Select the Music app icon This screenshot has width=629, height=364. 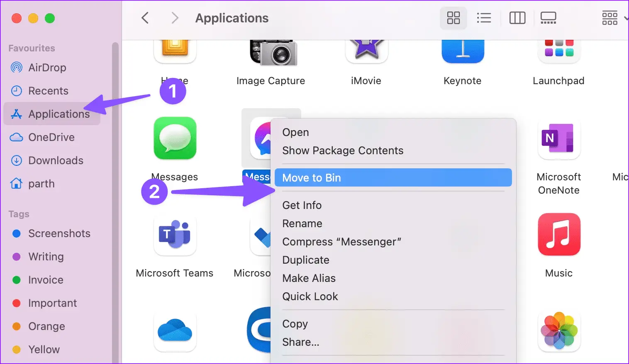(x=559, y=234)
